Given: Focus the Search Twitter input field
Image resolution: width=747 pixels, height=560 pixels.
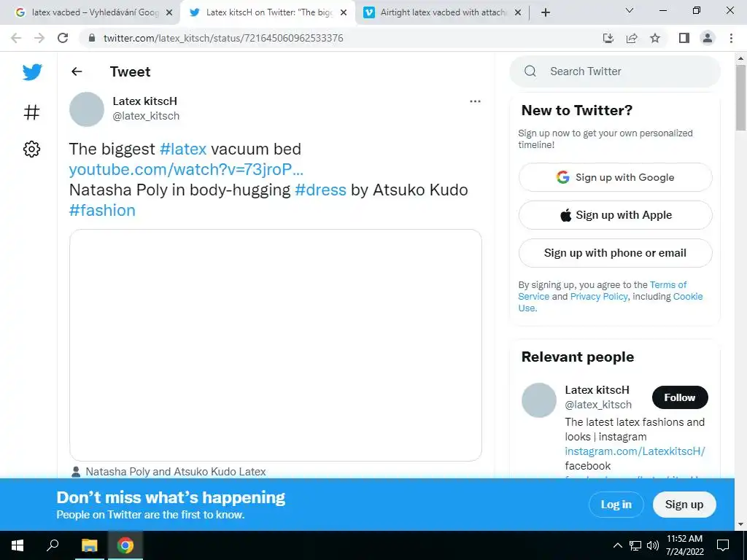Looking at the screenshot, I should 615,71.
